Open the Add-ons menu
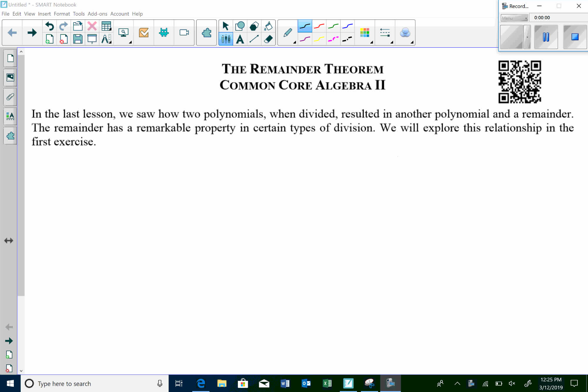The height and width of the screenshot is (392, 588). point(97,14)
